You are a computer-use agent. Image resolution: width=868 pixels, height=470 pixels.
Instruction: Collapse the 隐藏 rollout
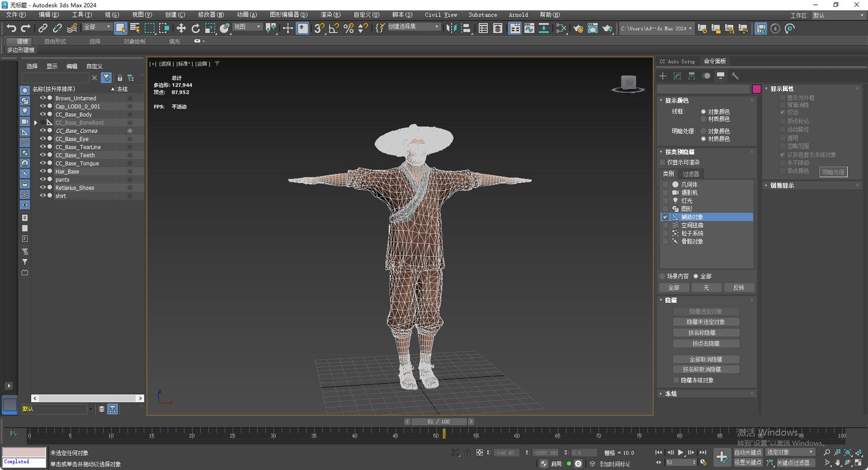[671, 300]
